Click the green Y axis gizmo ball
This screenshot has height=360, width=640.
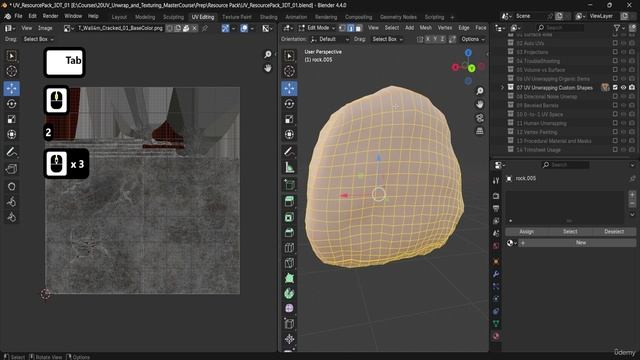pos(471,69)
